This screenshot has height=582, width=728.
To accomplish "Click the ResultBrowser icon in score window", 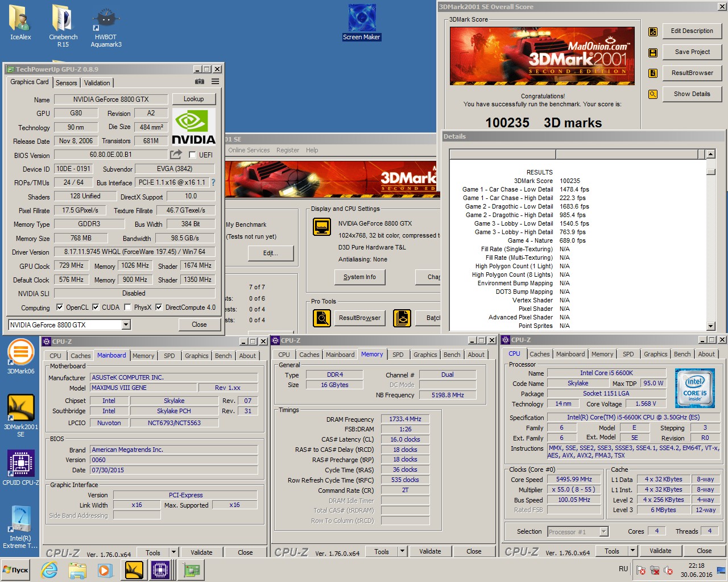I will click(x=653, y=73).
